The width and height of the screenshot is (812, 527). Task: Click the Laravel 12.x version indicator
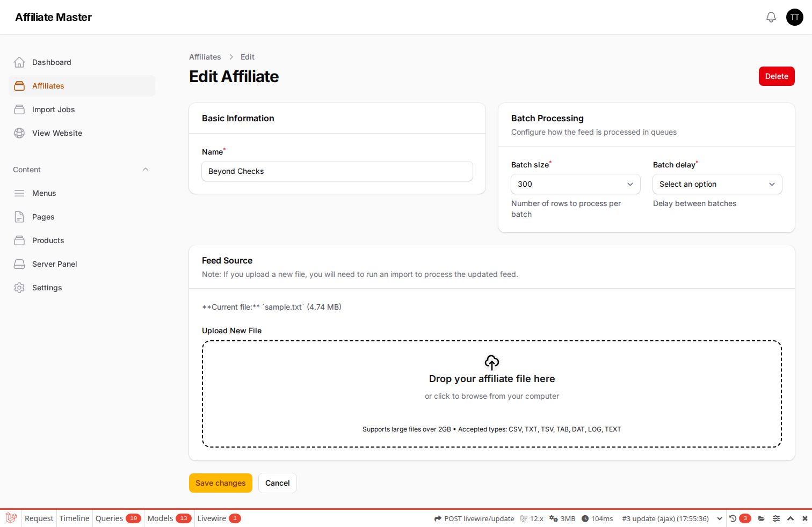tap(532, 518)
